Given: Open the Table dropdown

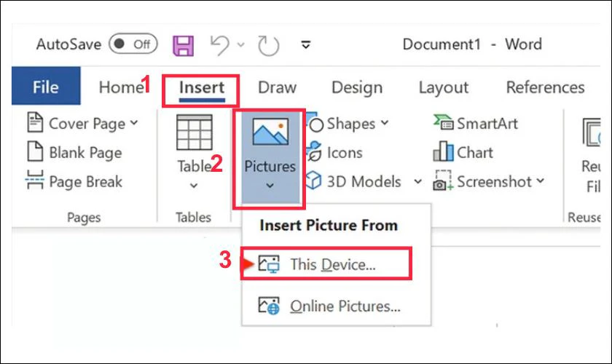Looking at the screenshot, I should (194, 185).
